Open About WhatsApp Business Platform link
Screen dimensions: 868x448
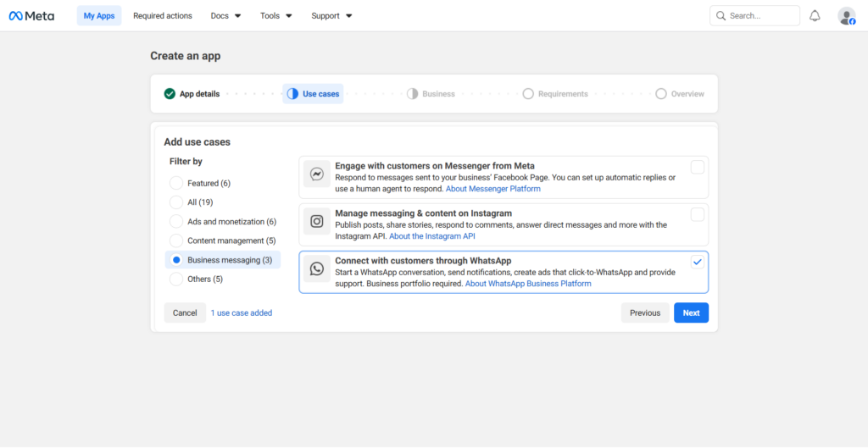point(528,284)
